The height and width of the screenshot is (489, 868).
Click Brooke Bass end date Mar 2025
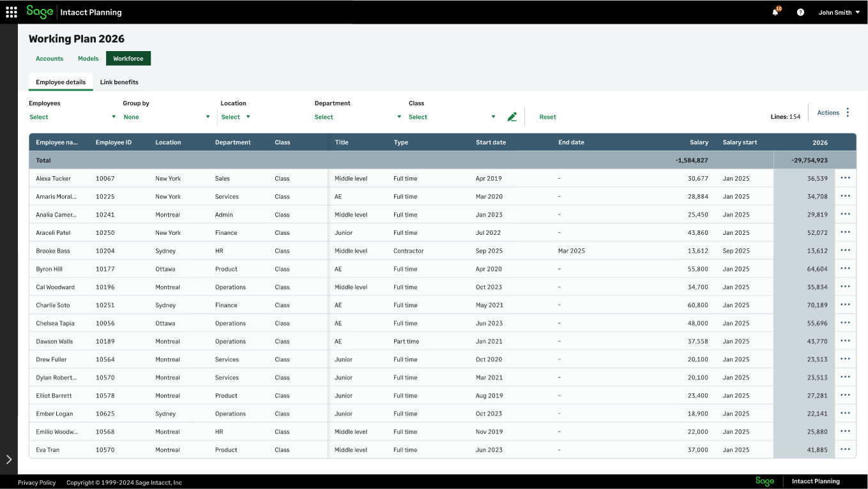[572, 251]
